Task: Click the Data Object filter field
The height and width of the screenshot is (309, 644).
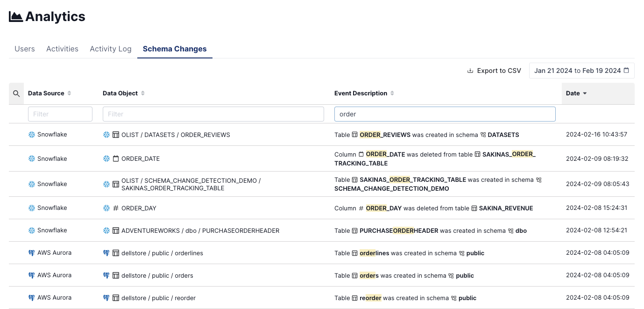Action: (213, 114)
